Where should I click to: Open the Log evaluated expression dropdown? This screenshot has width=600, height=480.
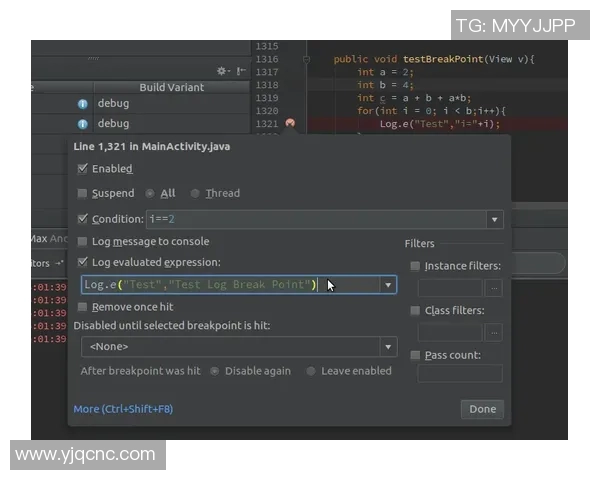tap(388, 285)
